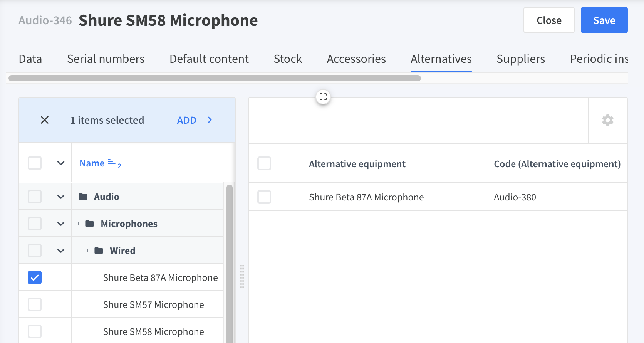
Task: Collapse the Wired folder chevron
Action: pos(61,251)
